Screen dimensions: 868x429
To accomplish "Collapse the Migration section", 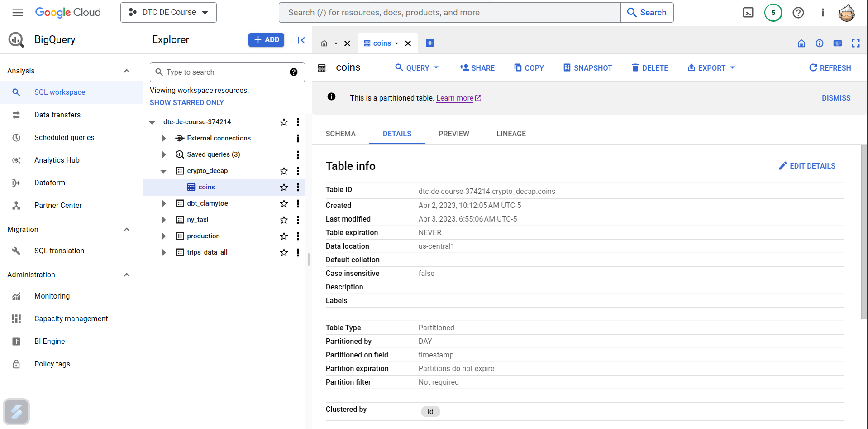I will tap(127, 229).
